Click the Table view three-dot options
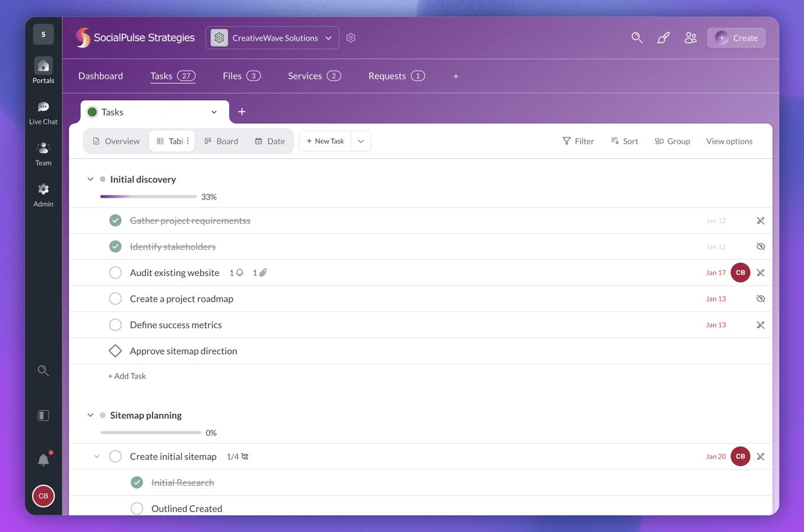Image resolution: width=804 pixels, height=532 pixels. 188,141
